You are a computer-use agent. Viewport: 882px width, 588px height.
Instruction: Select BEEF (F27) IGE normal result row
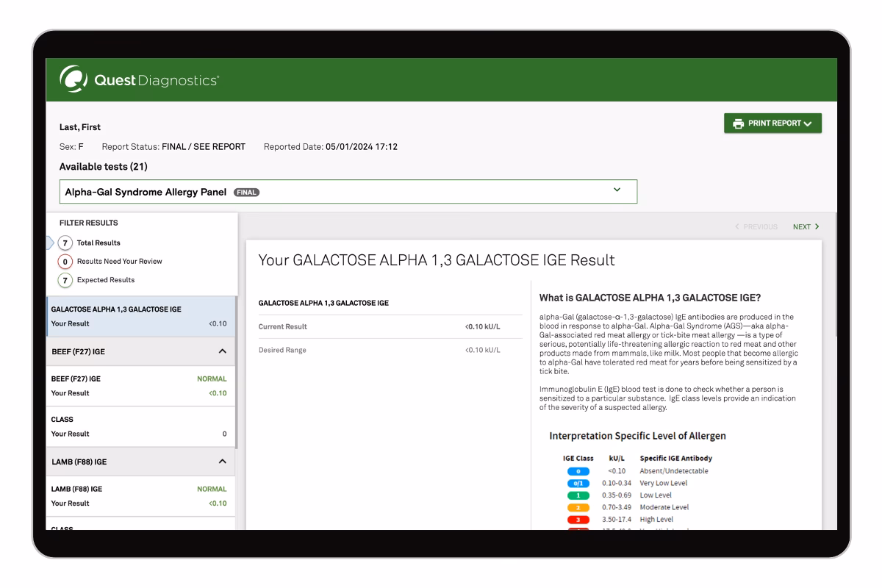click(140, 386)
